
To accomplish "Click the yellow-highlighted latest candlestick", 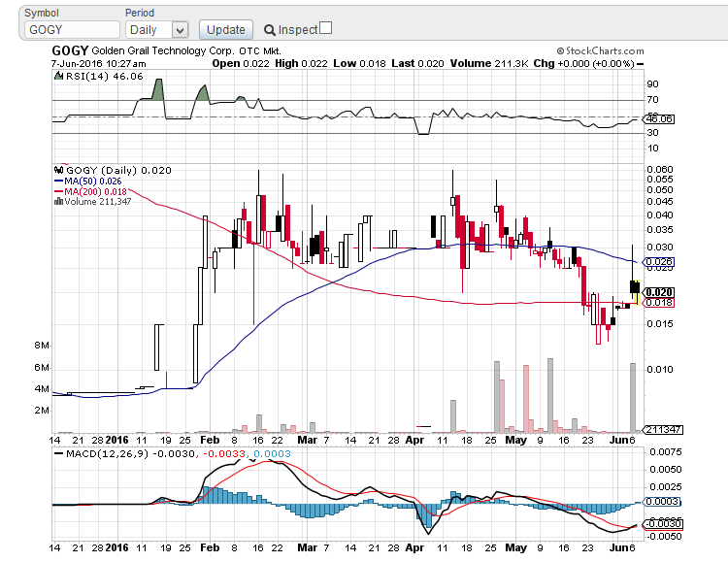I will click(x=638, y=292).
